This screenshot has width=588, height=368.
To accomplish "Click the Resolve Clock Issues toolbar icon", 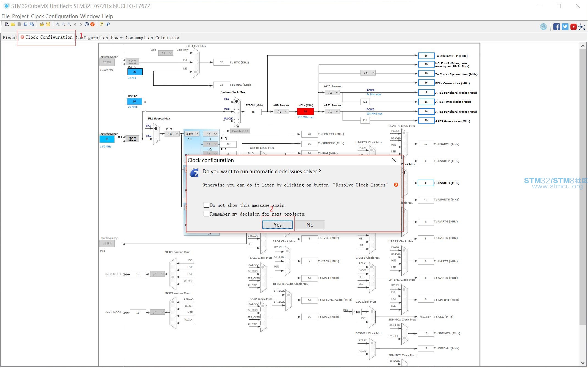I will pyautogui.click(x=93, y=24).
